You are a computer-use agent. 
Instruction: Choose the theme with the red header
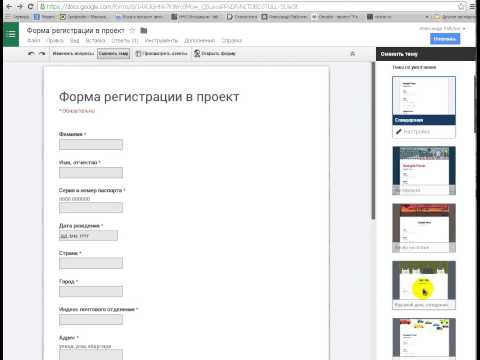point(424,228)
